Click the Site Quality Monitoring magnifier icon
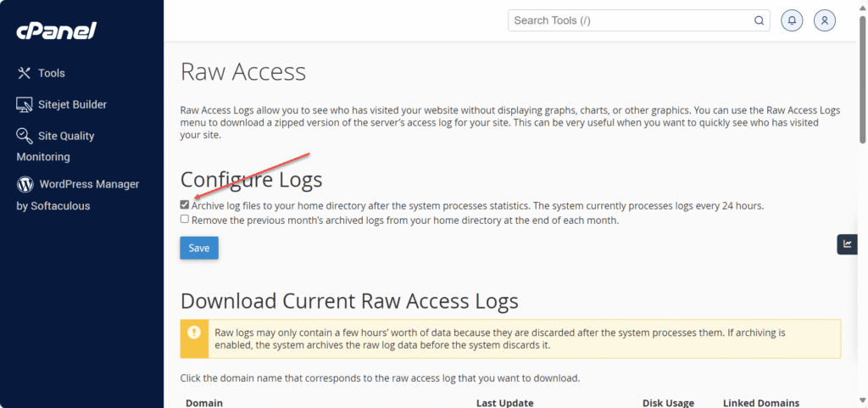Viewport: 868px width, 408px height. click(25, 137)
